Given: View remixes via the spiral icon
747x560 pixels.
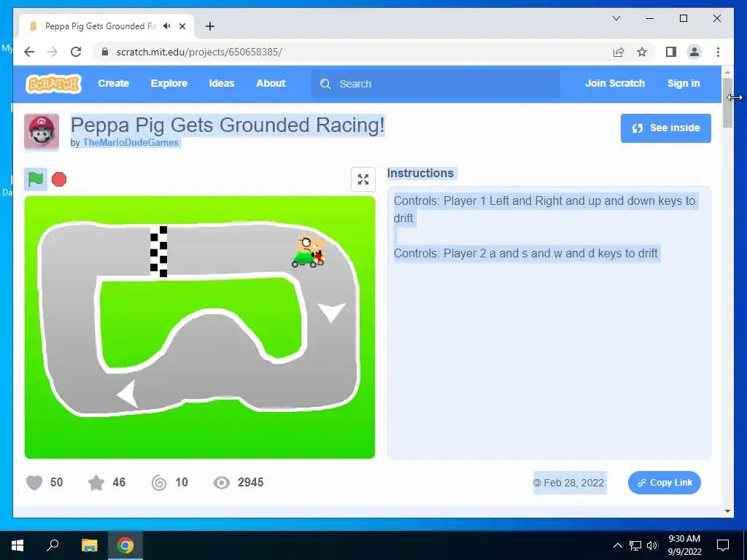Looking at the screenshot, I should click(x=159, y=483).
